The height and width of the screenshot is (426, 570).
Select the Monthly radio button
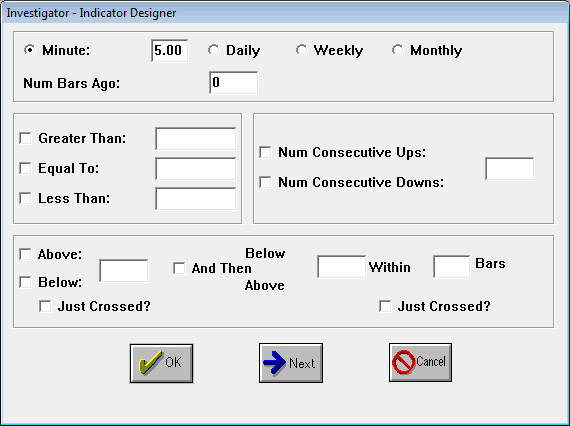pos(398,50)
